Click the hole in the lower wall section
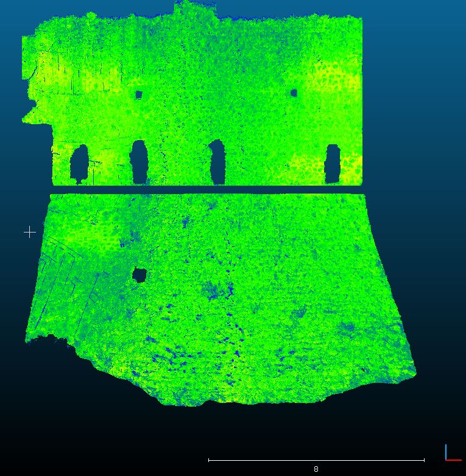 click(139, 275)
